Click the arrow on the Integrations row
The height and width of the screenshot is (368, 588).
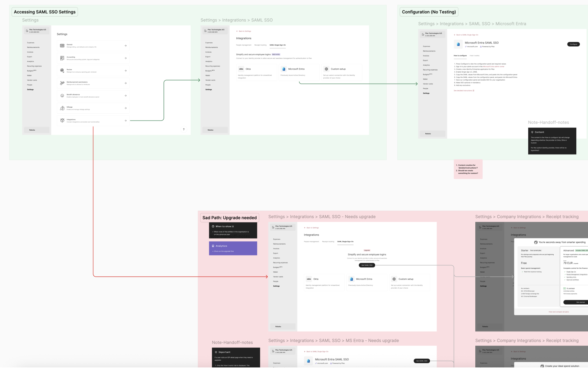click(126, 121)
